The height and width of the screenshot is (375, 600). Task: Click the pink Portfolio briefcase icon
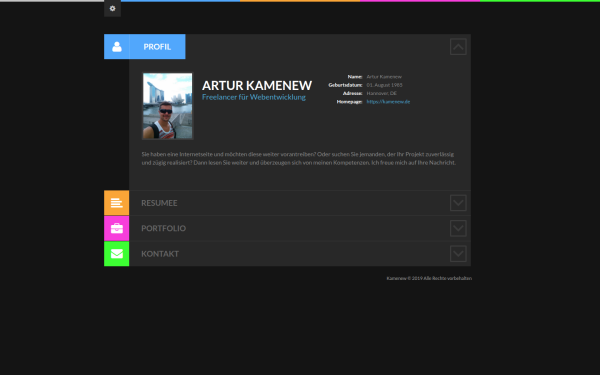click(x=117, y=228)
